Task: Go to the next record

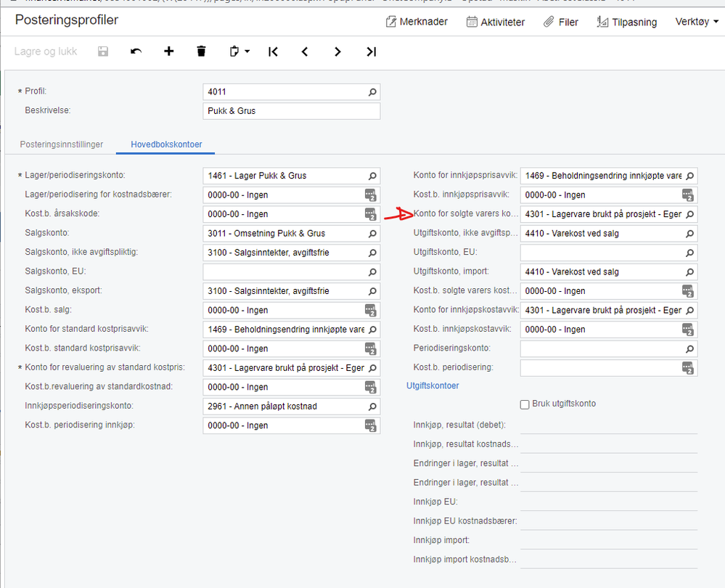Action: tap(337, 52)
